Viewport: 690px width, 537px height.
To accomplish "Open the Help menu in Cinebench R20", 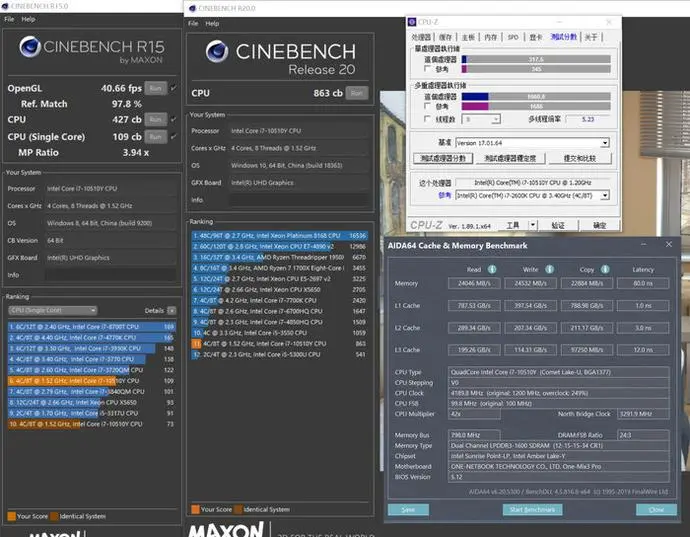I will tap(212, 23).
